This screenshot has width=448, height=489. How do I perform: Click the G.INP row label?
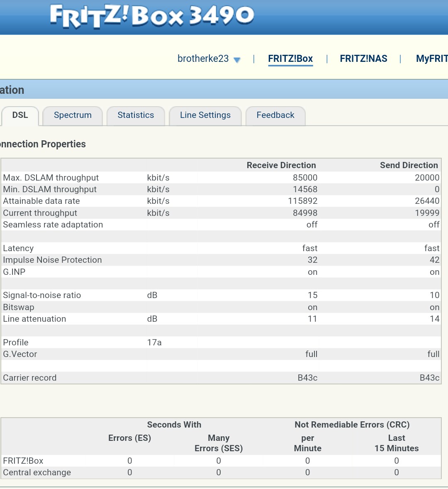pos(14,272)
